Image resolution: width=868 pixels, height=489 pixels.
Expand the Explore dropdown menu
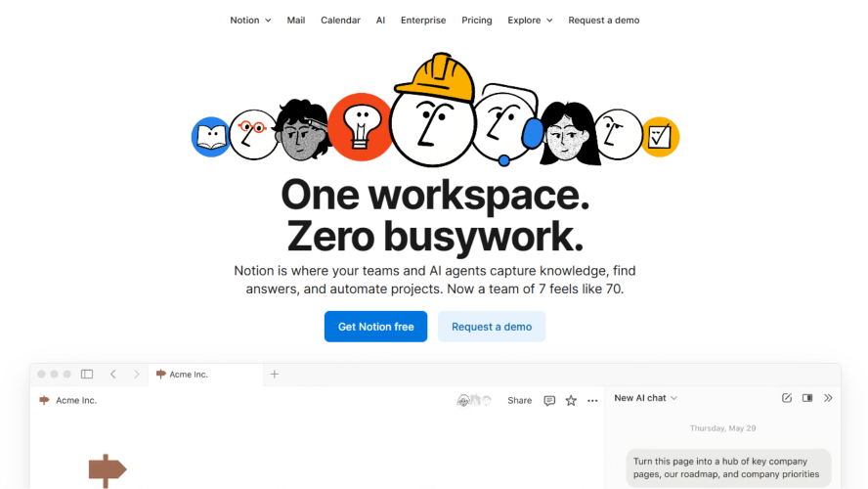click(530, 20)
